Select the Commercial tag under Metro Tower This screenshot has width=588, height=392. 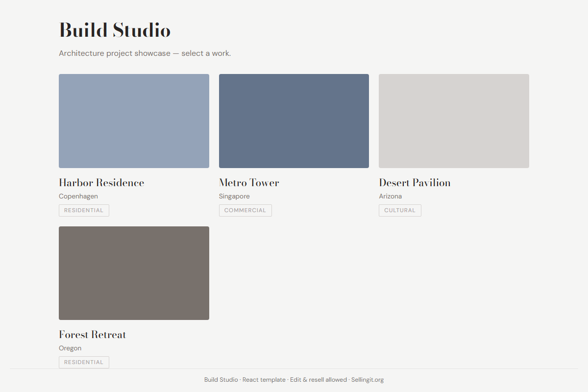click(x=245, y=210)
